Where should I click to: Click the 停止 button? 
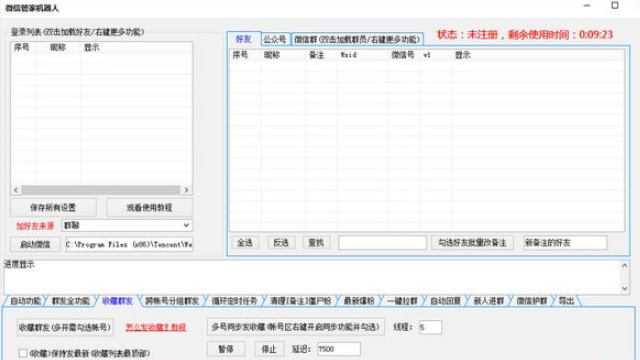[x=269, y=349]
